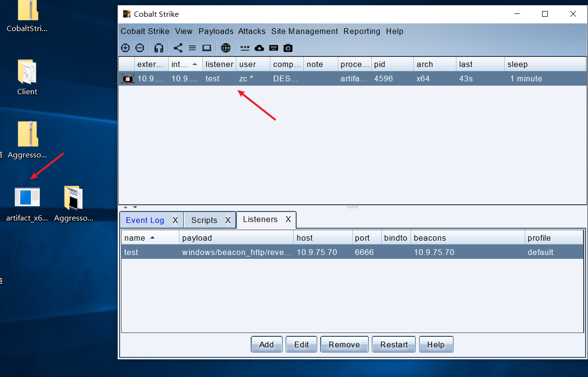This screenshot has width=588, height=377.
Task: Click the beacon session computer icon
Action: click(127, 78)
